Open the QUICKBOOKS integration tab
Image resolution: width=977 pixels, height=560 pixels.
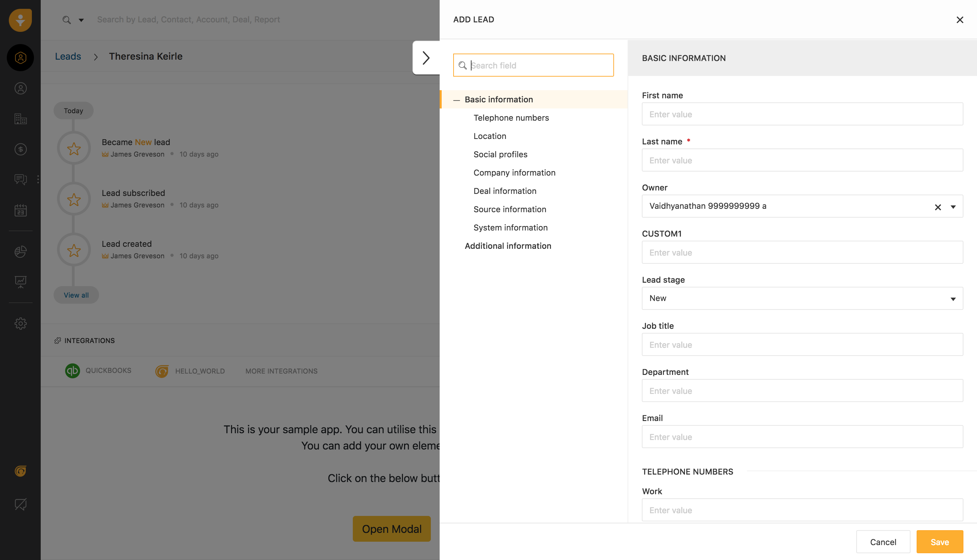[98, 371]
